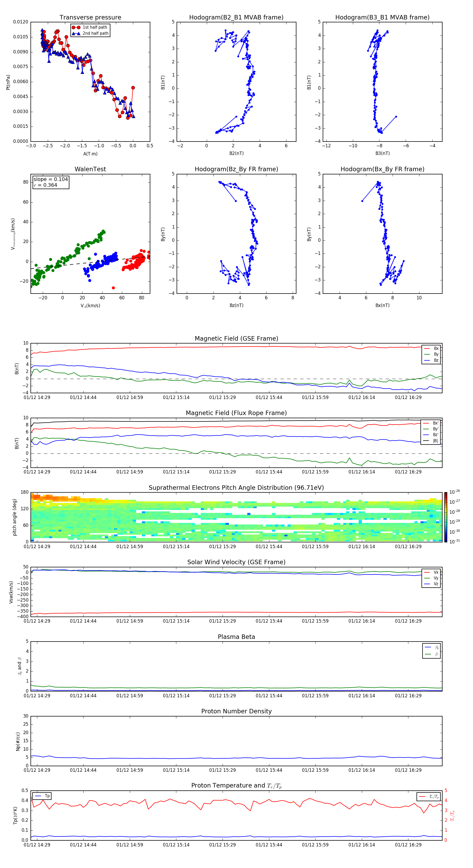
Task: Click 'Magnetic Field (GSE Frame)' title
Action: coord(236,339)
